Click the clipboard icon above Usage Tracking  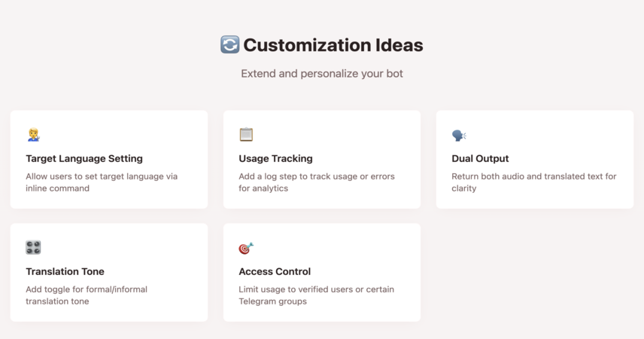coord(246,135)
